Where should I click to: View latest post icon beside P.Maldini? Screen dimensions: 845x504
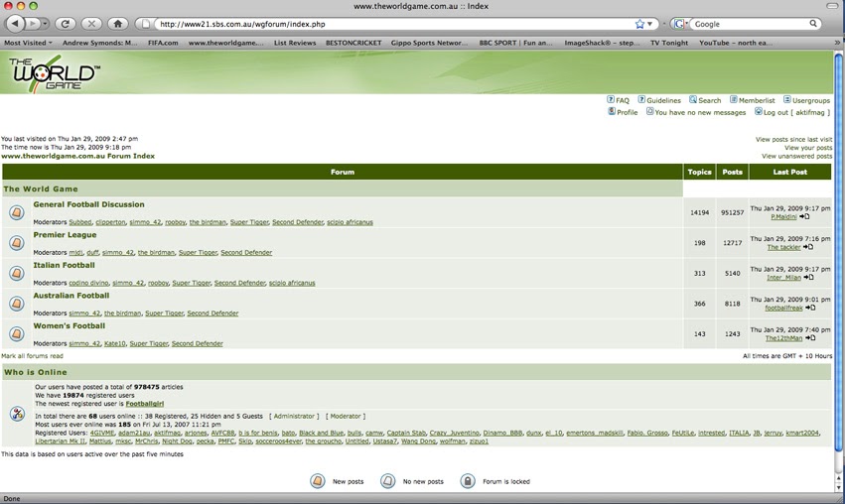(x=804, y=216)
